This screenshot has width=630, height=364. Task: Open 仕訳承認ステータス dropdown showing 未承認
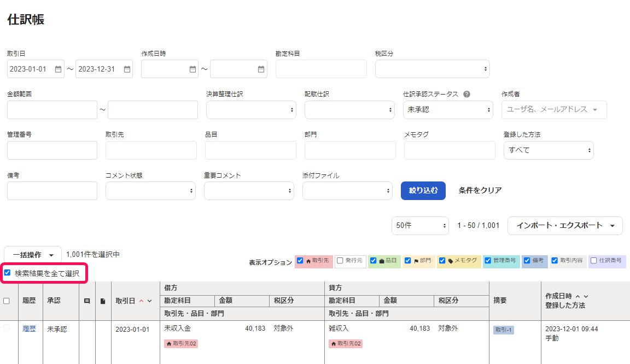click(x=448, y=110)
